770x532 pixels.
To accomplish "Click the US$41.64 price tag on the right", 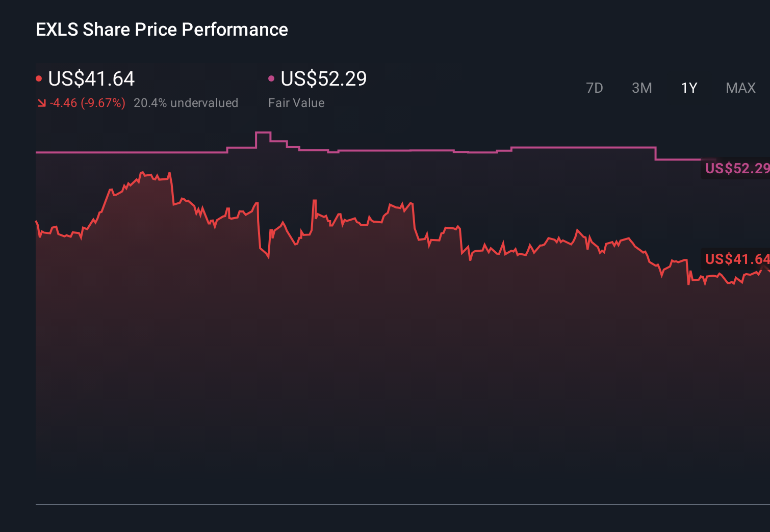I will pyautogui.click(x=736, y=259).
